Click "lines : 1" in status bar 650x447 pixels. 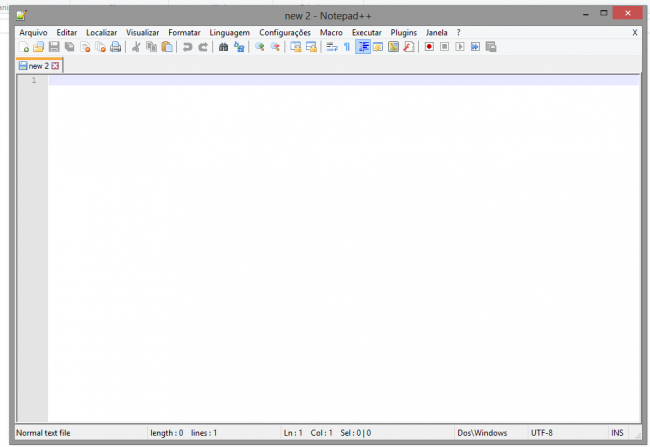click(x=204, y=433)
